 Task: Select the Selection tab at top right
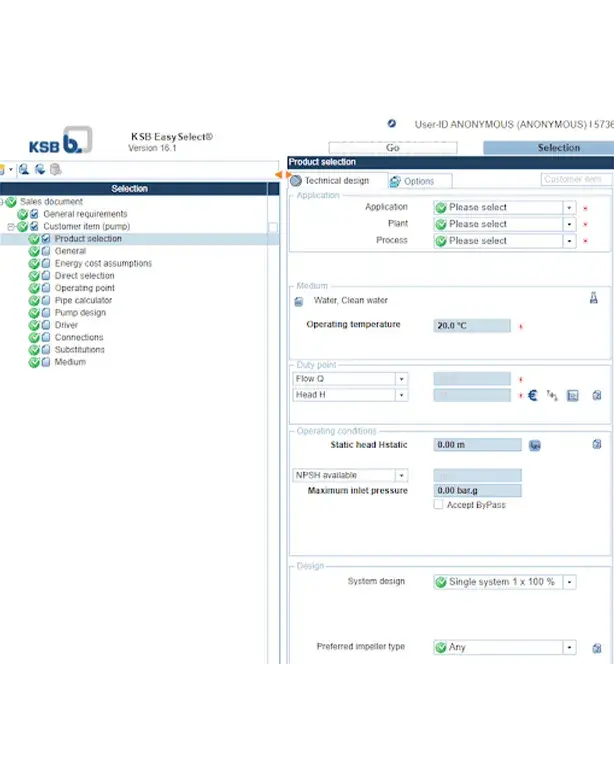pyautogui.click(x=548, y=147)
